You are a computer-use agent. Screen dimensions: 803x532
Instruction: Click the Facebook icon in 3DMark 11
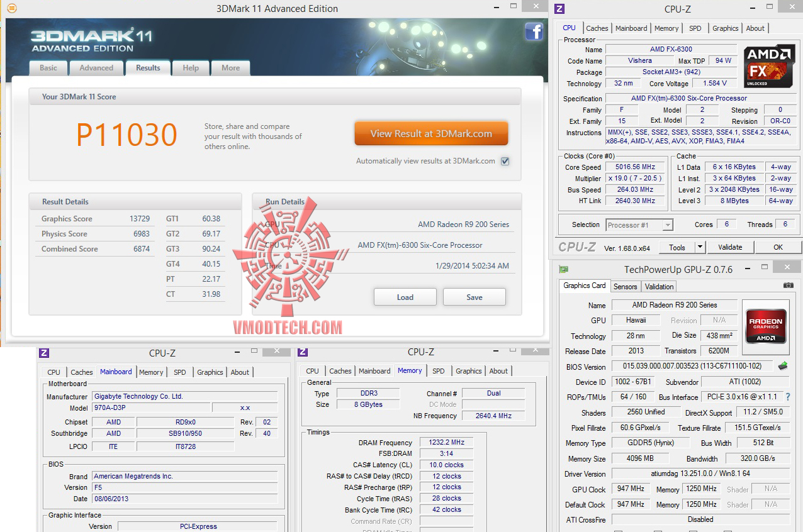click(x=534, y=31)
